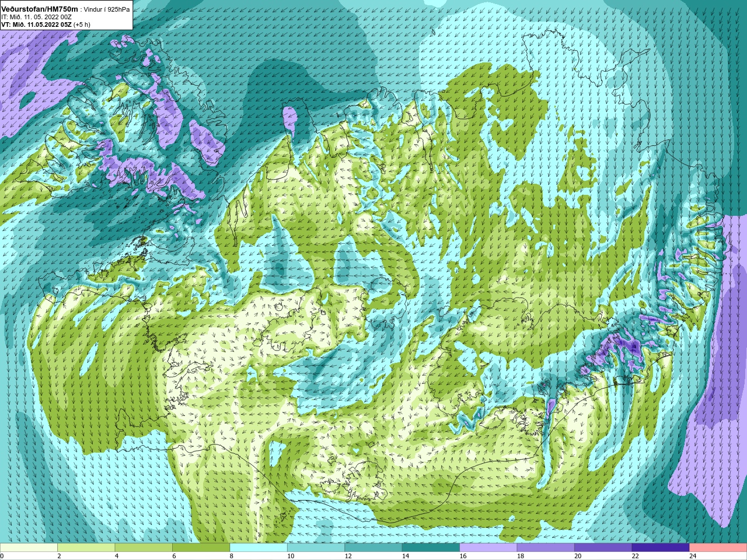The height and width of the screenshot is (560, 747).
Task: Click the violet 20–22 legend swatch
Action: click(x=603, y=548)
